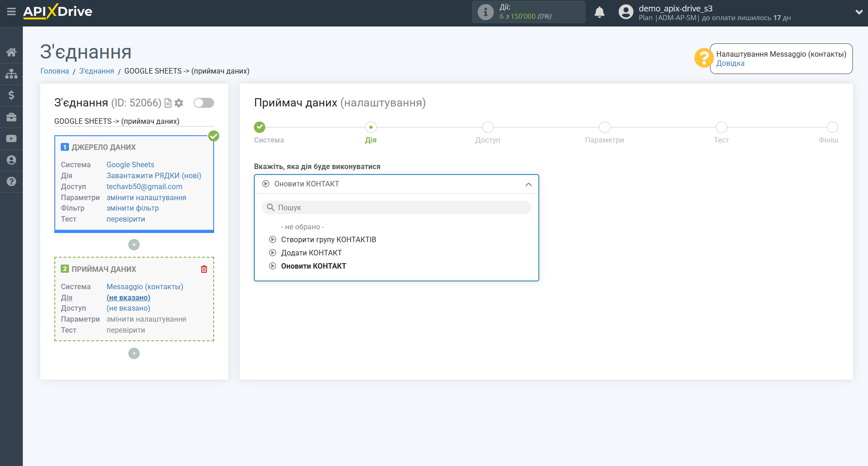Delete the data receiver with the trash icon
868x466 pixels.
204,269
